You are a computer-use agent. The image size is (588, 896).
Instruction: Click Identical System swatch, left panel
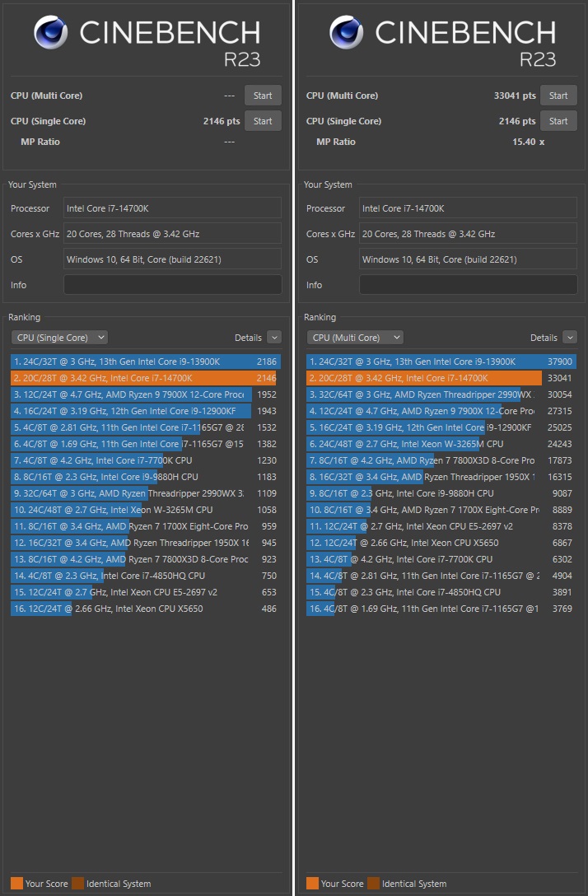[77, 884]
